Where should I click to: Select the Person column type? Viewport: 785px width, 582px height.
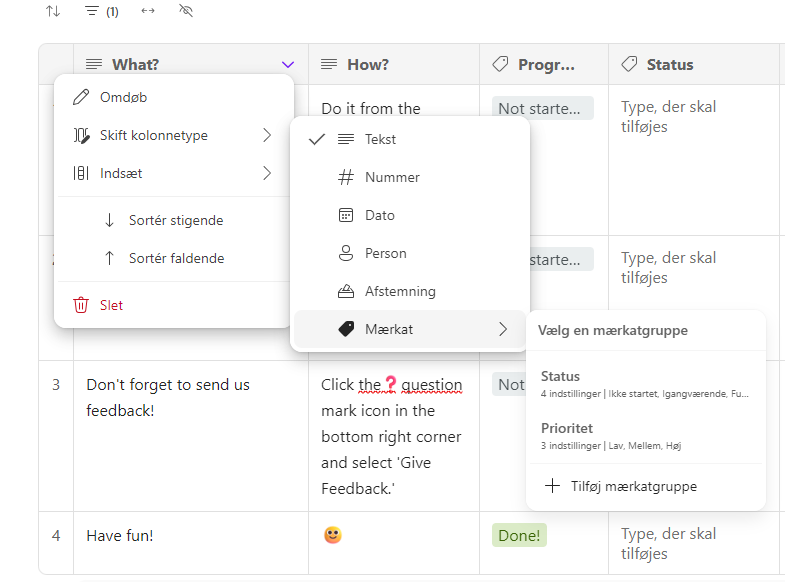click(410, 253)
